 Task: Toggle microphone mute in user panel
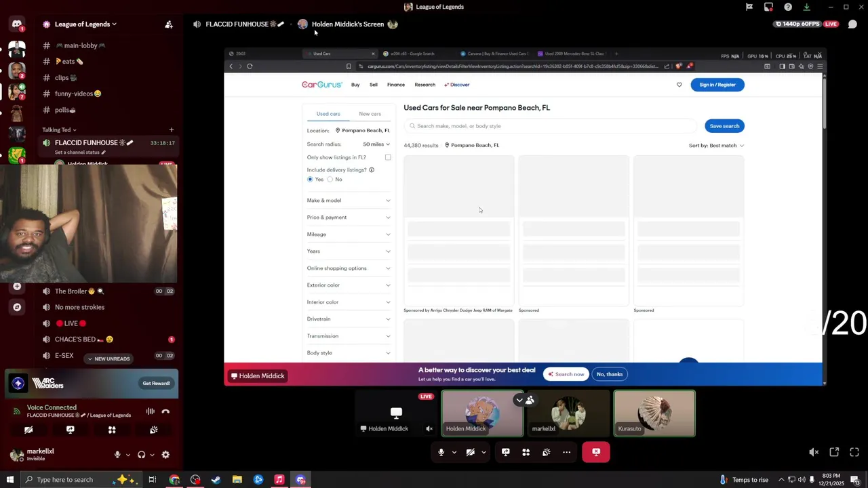(x=117, y=455)
